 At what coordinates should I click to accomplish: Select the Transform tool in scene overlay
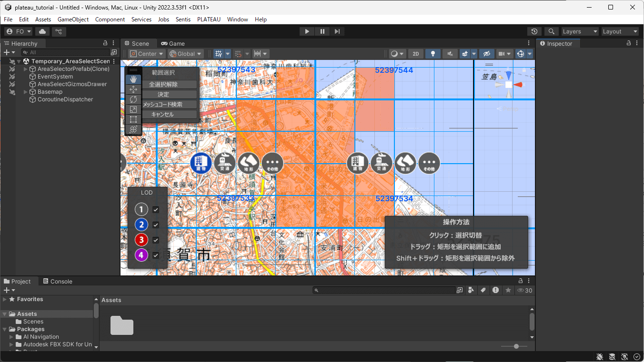click(x=133, y=129)
